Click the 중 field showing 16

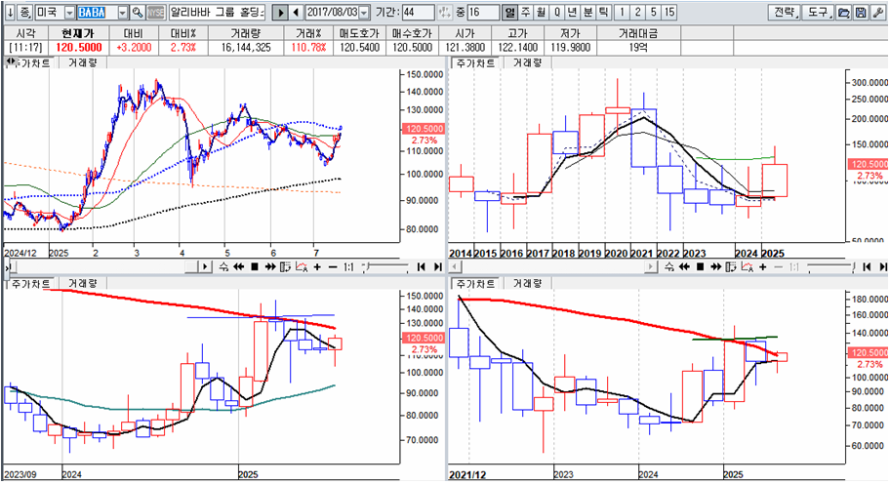484,12
